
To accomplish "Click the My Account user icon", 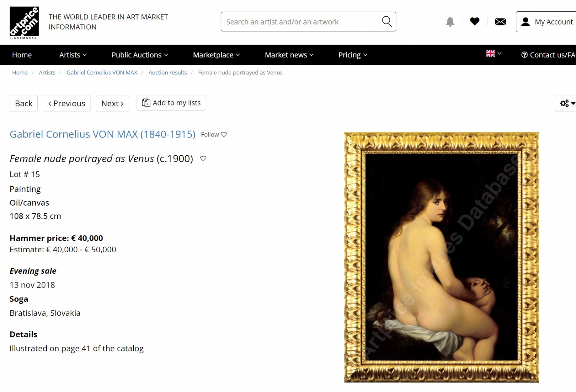I will pos(525,22).
